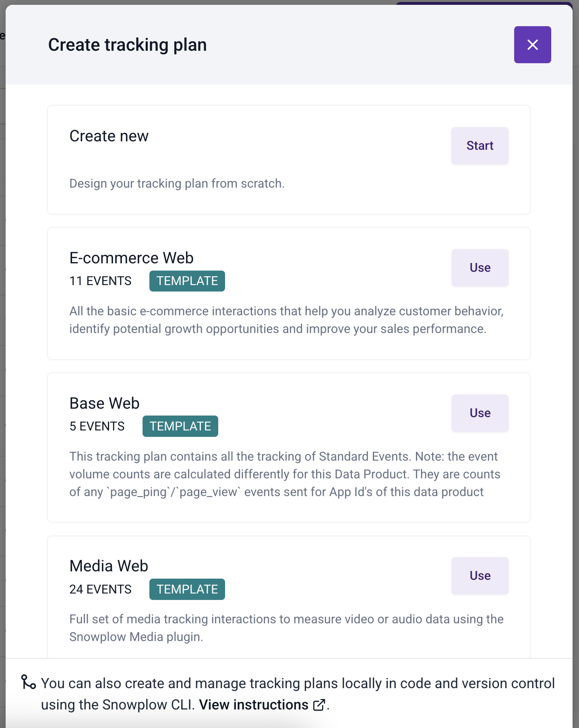Select the Media Web card title

click(x=108, y=566)
